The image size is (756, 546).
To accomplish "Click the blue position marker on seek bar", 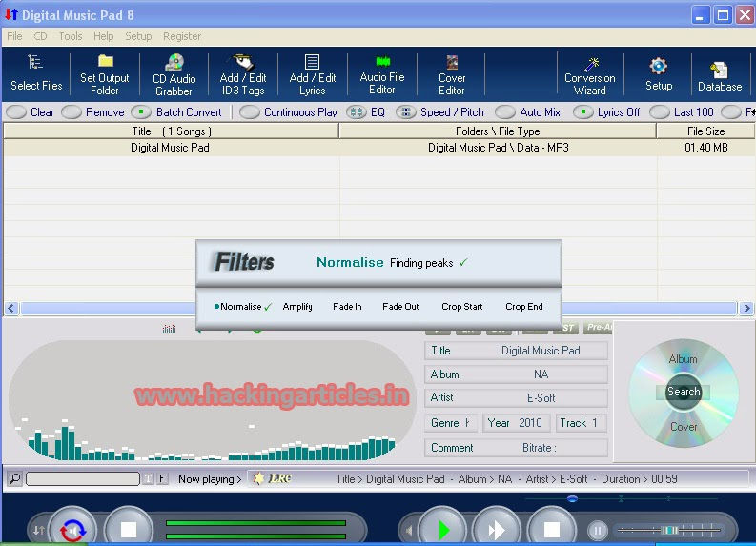I will click(572, 498).
